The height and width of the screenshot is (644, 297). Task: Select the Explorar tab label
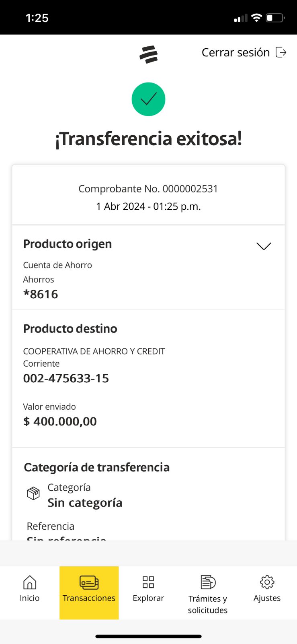tap(148, 598)
